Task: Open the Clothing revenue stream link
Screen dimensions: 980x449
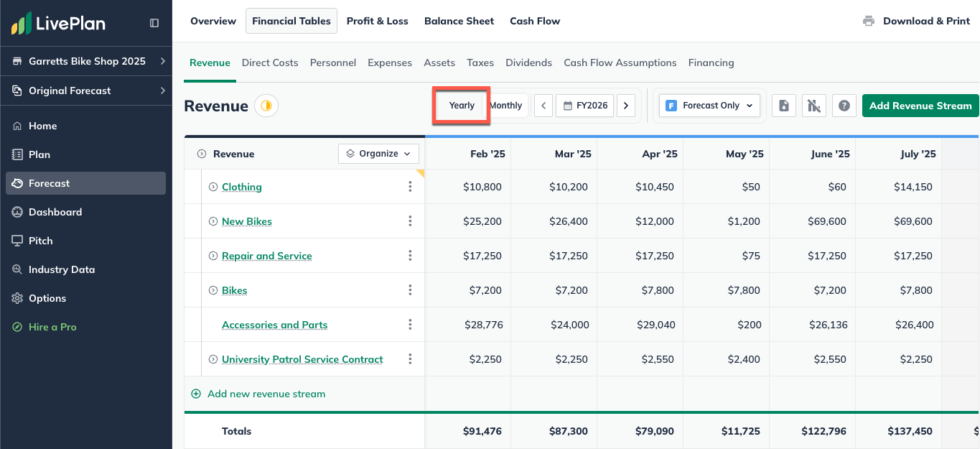Action: point(242,187)
